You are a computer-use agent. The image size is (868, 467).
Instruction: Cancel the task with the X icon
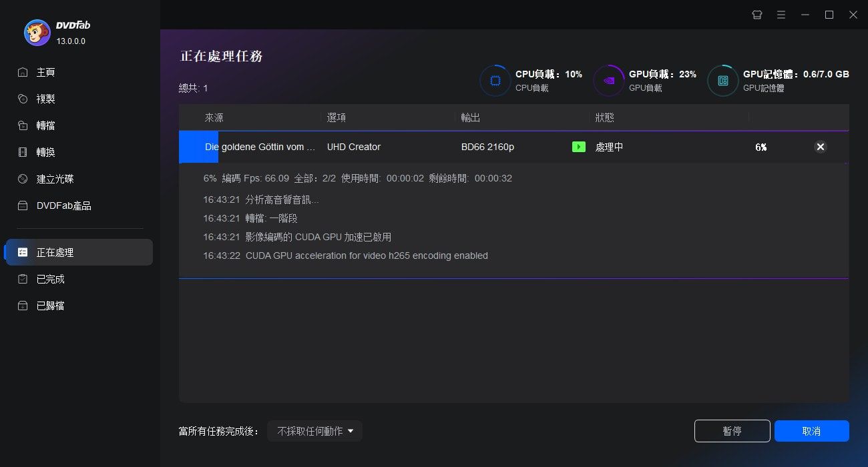coord(821,147)
